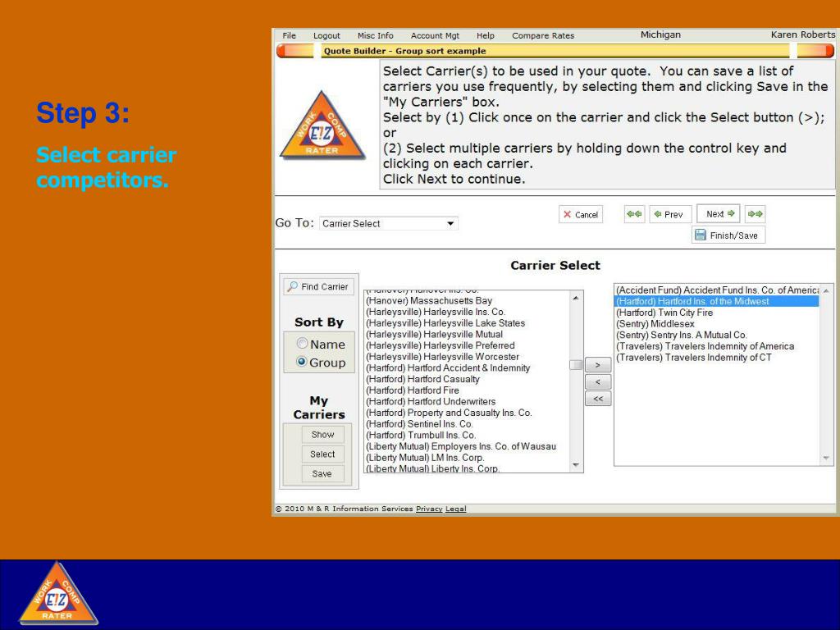Open the Compare Rates menu

543,35
